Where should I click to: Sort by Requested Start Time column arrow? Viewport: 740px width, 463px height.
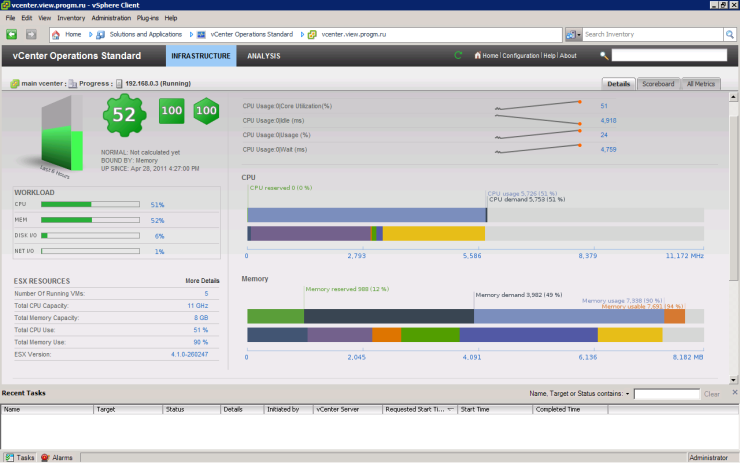click(450, 409)
